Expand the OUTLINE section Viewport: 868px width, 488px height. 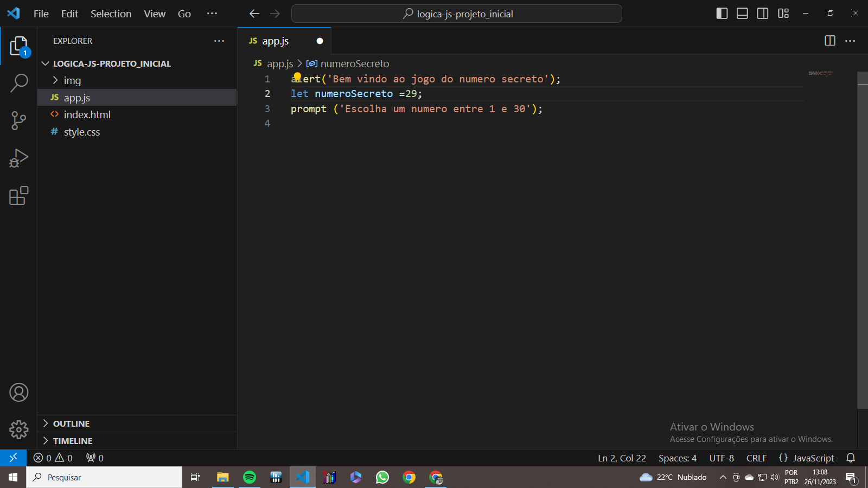(x=137, y=423)
